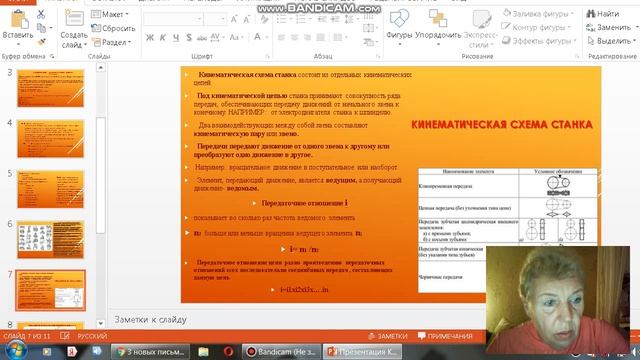640x360 pixels.
Task: Open the Шрифт dialog launcher
Action: 268,56
